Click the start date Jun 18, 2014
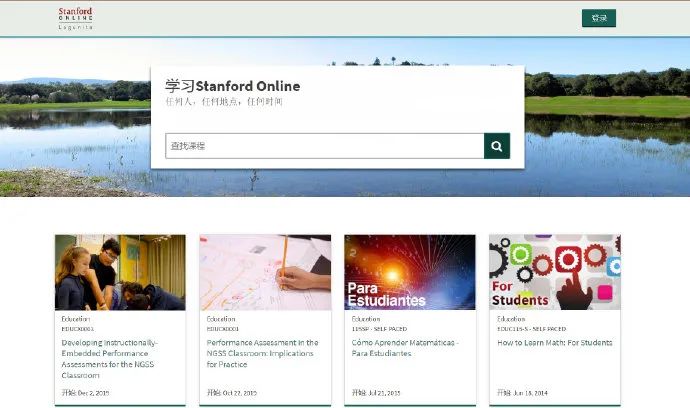Viewport: 690px width, 408px height. click(522, 393)
